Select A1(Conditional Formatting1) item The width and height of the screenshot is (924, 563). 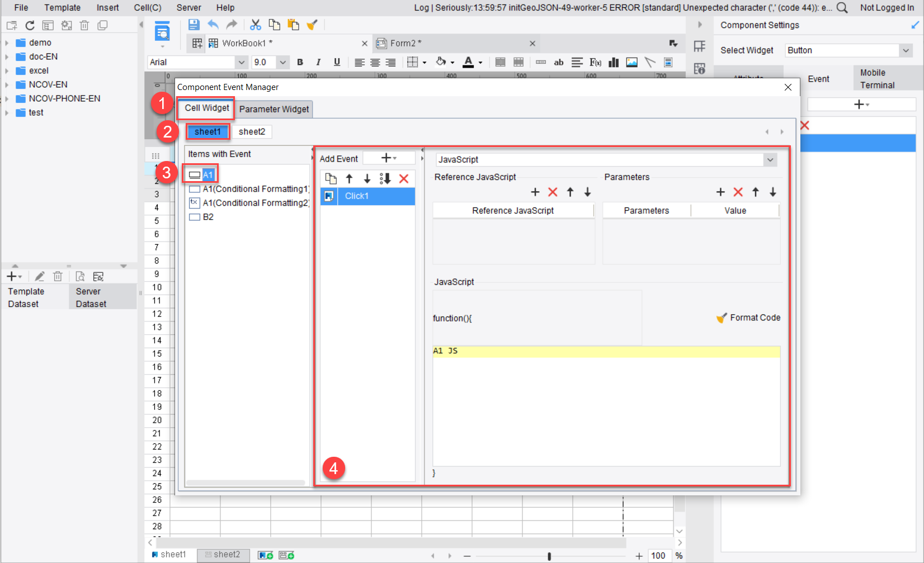pos(256,189)
